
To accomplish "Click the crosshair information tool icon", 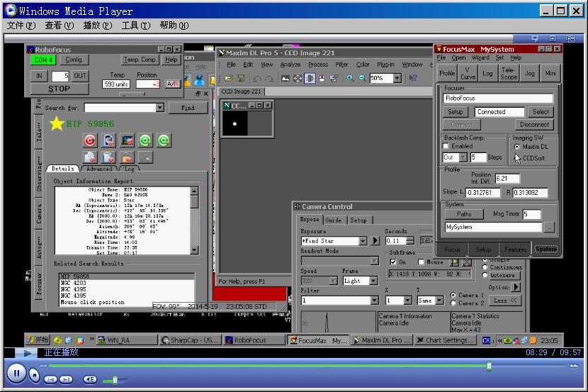I will [x=298, y=78].
